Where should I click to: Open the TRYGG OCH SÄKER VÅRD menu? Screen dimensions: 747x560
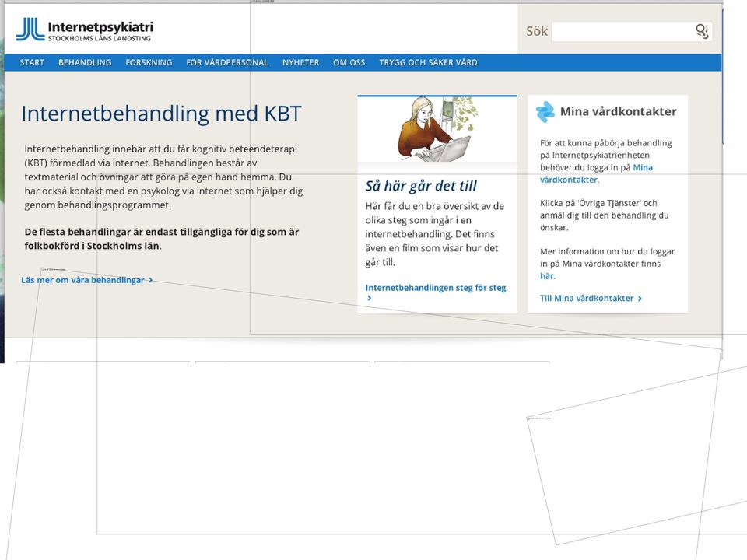point(428,62)
